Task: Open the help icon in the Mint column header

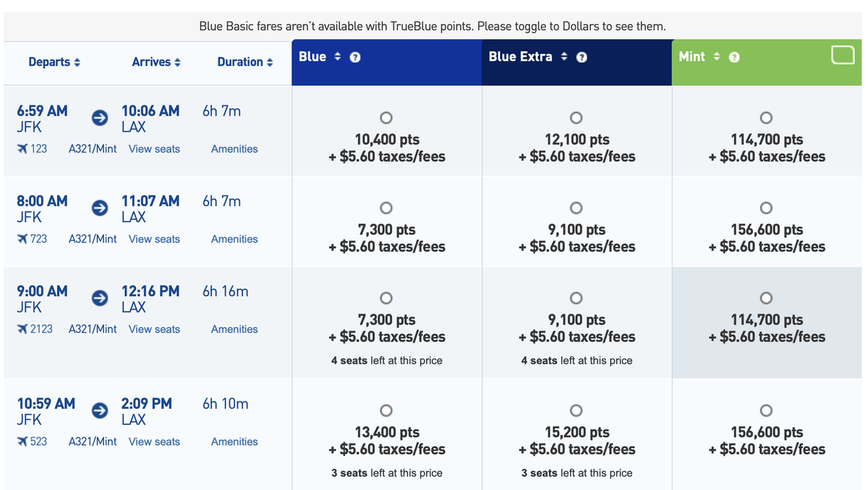Action: click(735, 56)
